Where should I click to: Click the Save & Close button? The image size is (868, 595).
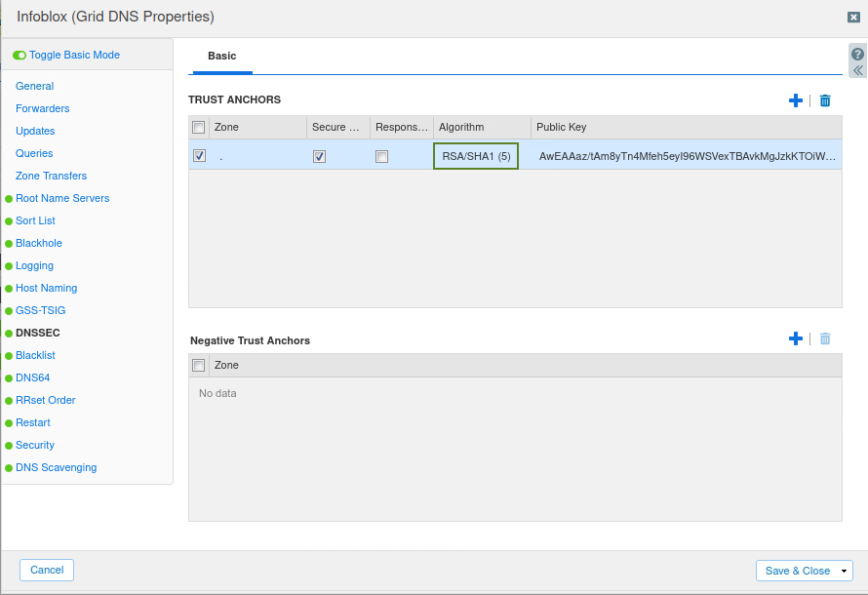click(797, 571)
